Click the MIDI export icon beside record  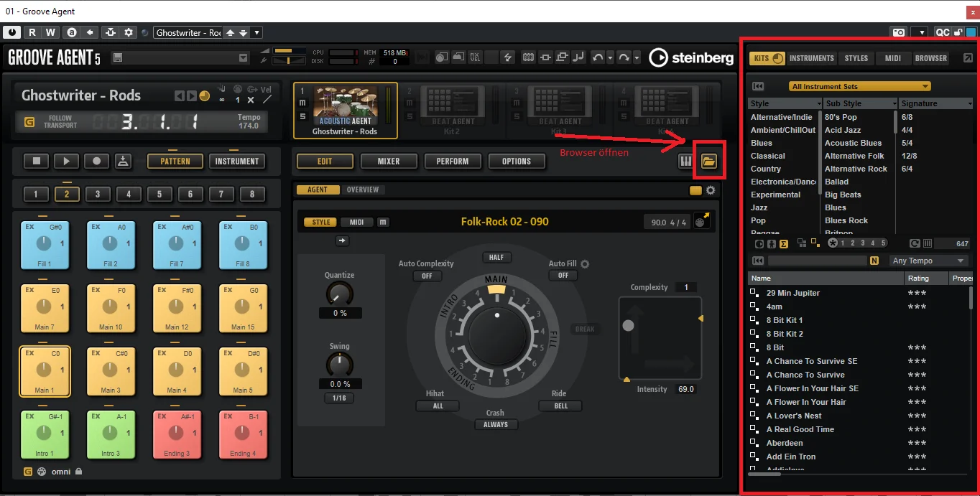coord(124,162)
